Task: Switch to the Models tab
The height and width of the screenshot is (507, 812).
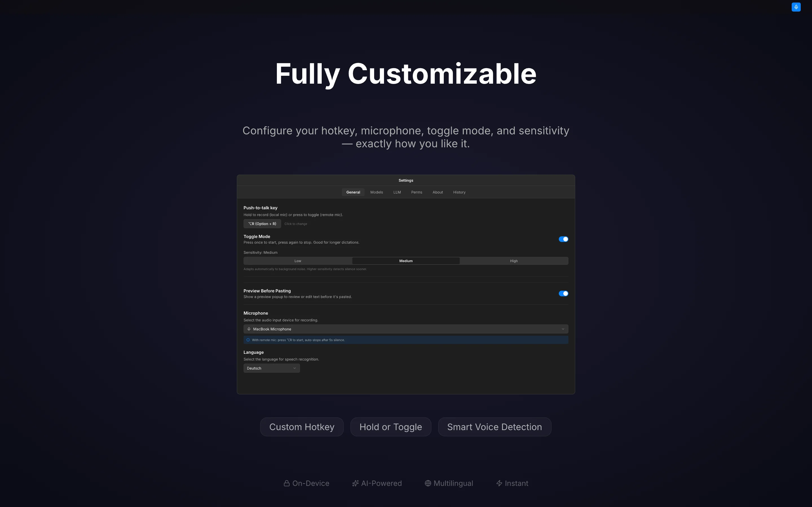Action: click(376, 192)
